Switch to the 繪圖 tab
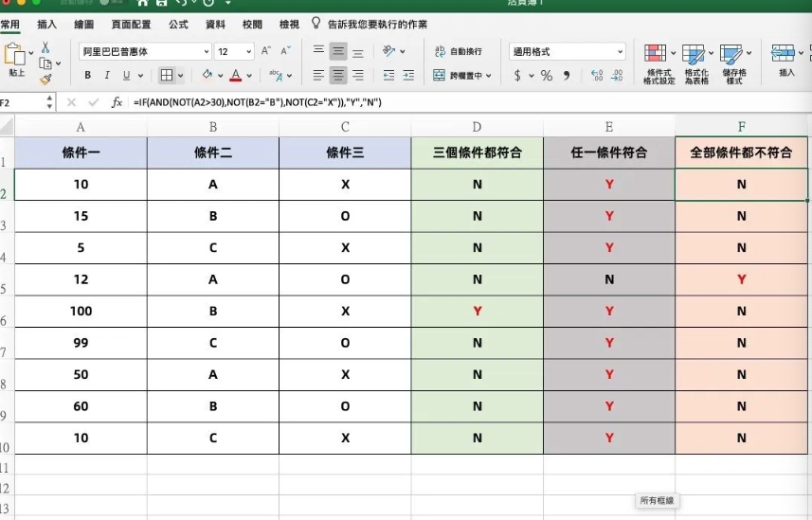Screen dimensions: 812x520 pyautogui.click(x=84, y=25)
